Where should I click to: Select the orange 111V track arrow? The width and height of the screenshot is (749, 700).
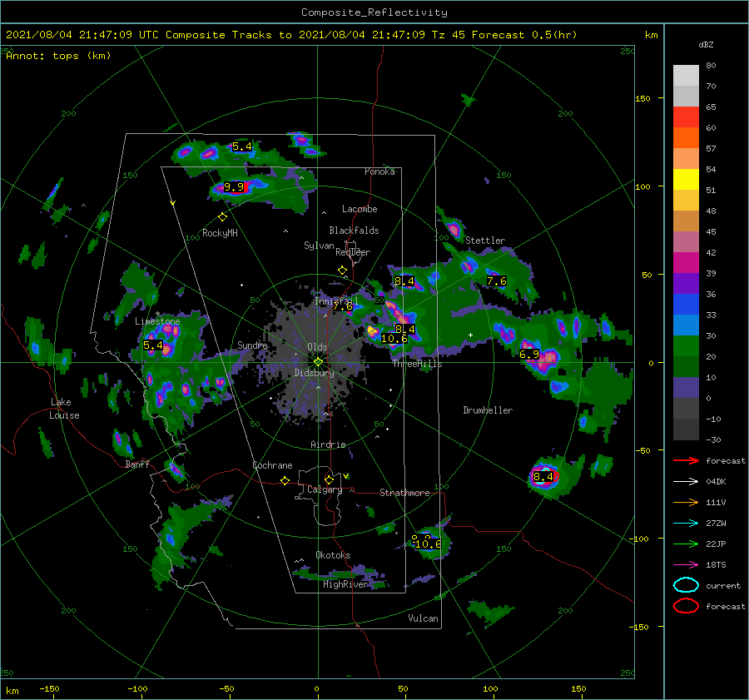pos(686,502)
